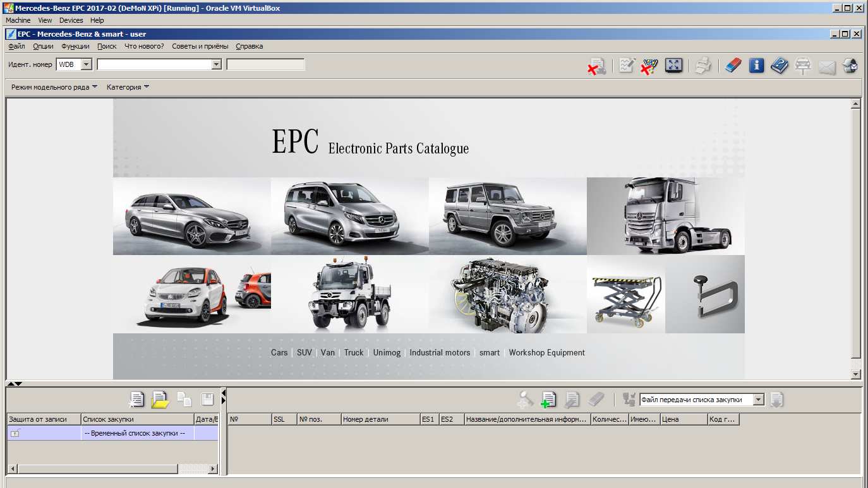Click the red and blue eraser icon
Viewport: 868px width, 488px height.
point(733,65)
